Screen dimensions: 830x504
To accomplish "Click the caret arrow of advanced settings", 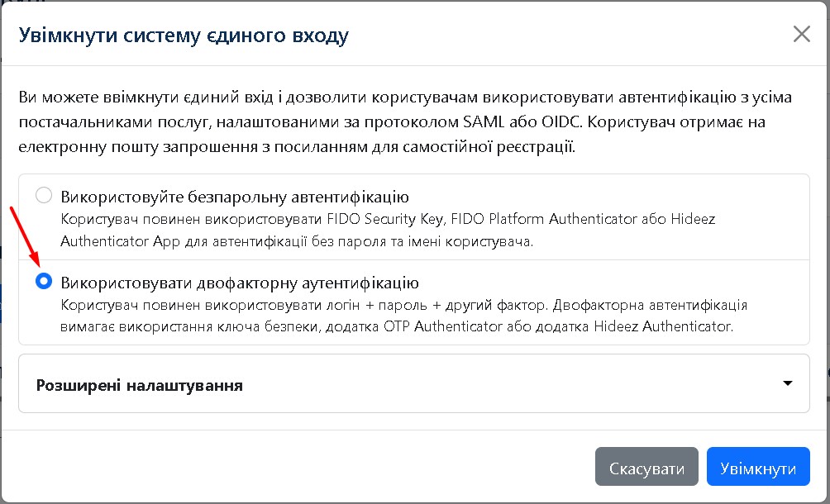I will (x=787, y=383).
